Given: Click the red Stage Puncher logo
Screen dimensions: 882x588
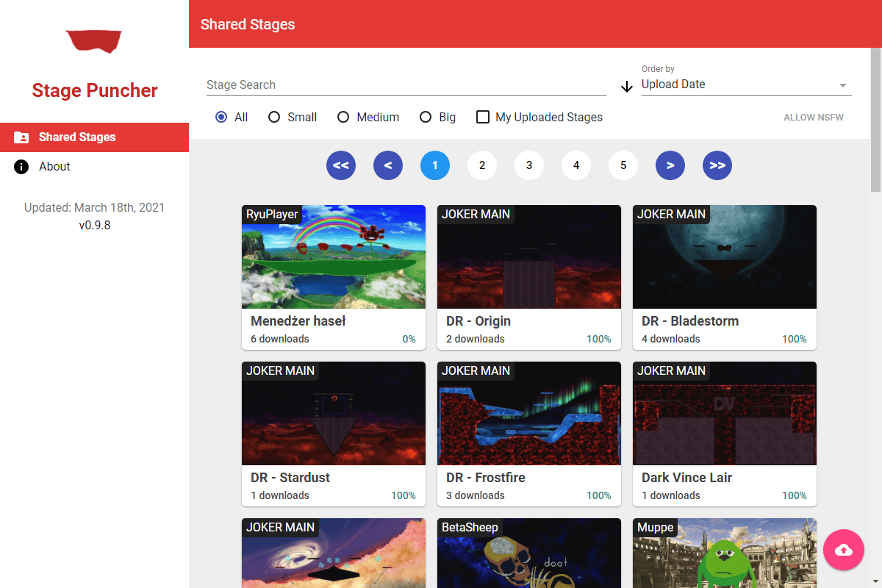Looking at the screenshot, I should [94, 41].
